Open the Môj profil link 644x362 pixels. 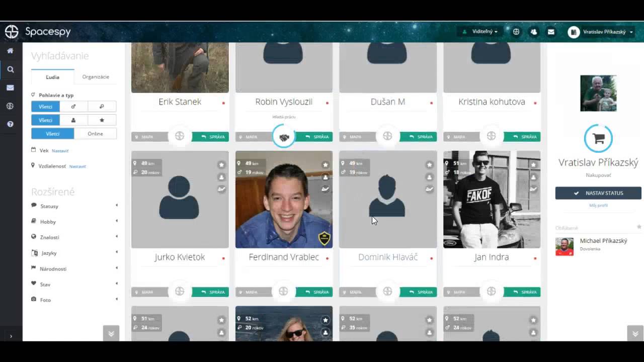tap(598, 206)
